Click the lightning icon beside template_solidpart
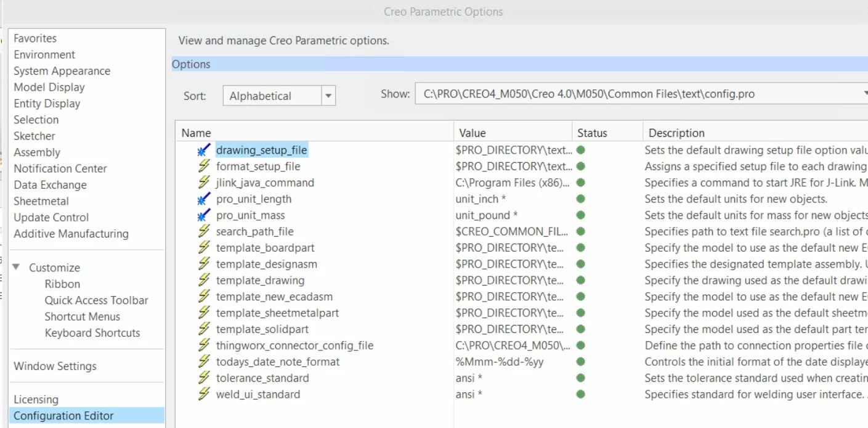 (204, 329)
